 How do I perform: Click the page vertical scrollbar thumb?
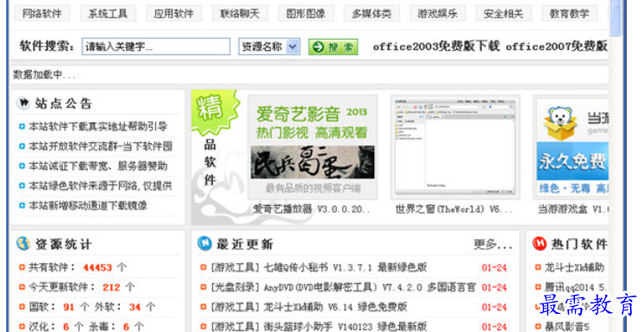[x=616, y=18]
